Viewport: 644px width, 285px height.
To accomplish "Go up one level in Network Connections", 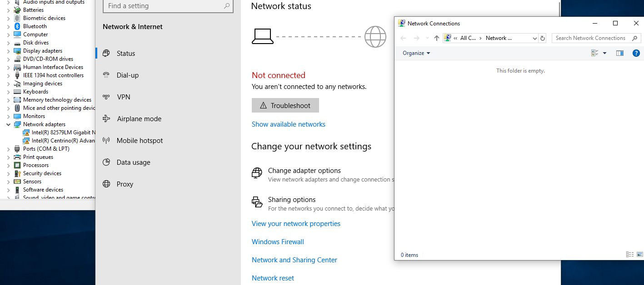I will (437, 38).
